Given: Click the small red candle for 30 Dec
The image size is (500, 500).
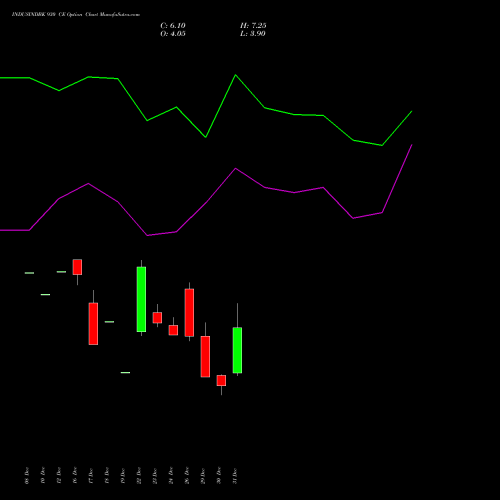Looking at the screenshot, I should (221, 380).
